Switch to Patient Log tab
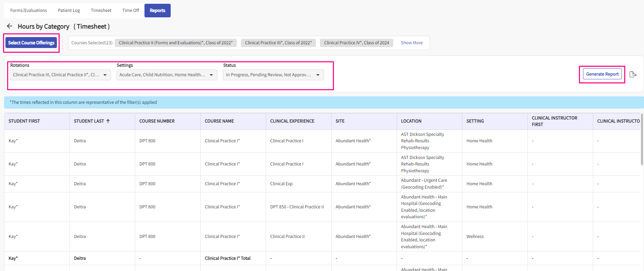The image size is (644, 271). [x=69, y=11]
